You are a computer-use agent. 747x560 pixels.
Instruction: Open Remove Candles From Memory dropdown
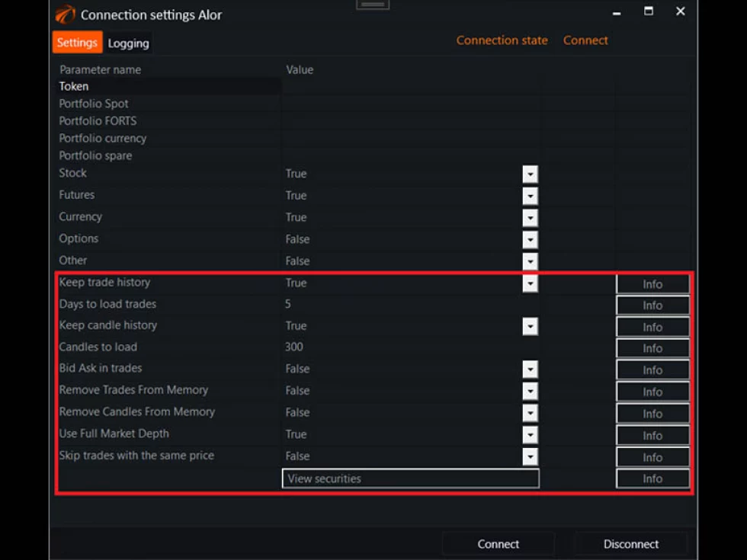[x=530, y=413]
